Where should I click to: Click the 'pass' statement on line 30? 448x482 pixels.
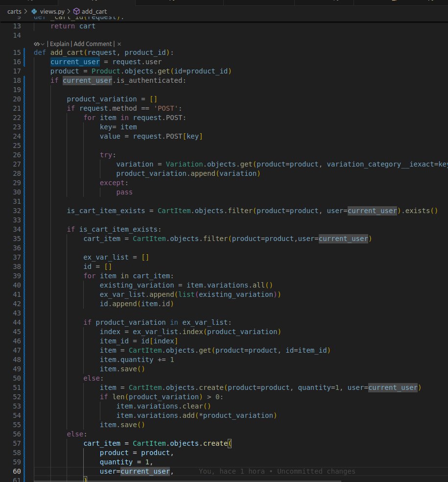click(x=124, y=193)
